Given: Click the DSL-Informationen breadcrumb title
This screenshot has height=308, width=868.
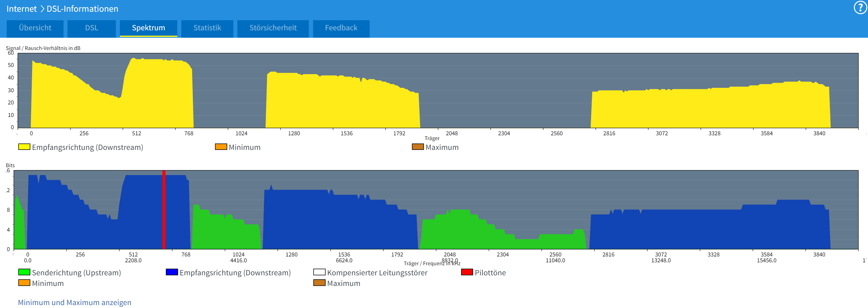Looking at the screenshot, I should point(82,9).
